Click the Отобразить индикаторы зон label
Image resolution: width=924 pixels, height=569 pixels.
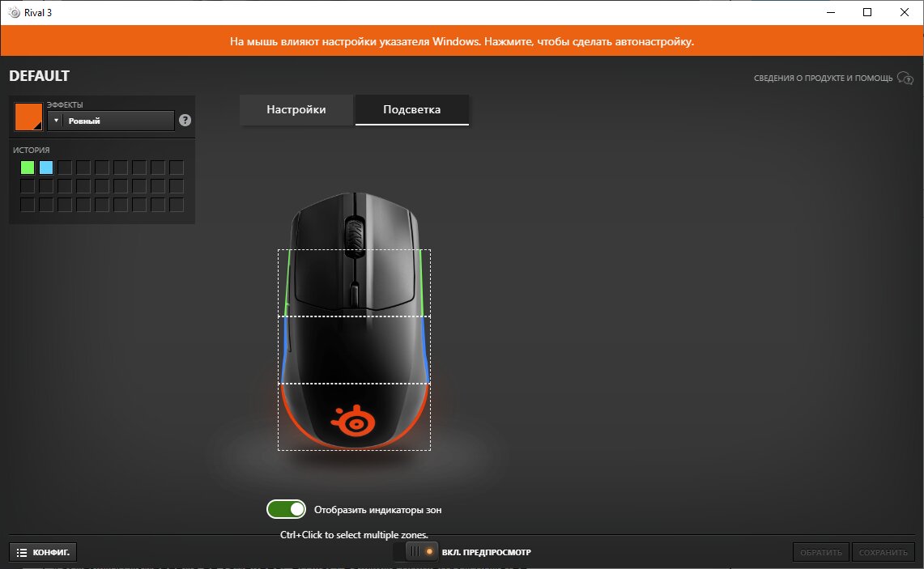[377, 510]
